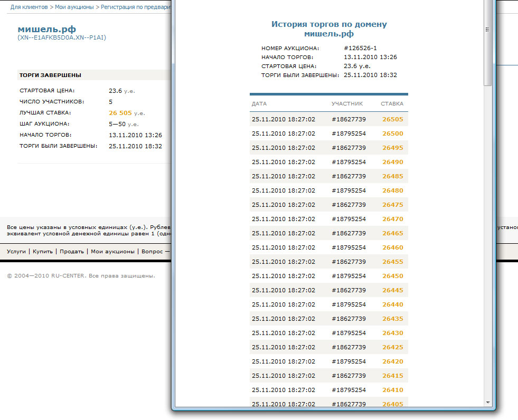Select the bid value 26455
518x420 pixels.
[393, 262]
